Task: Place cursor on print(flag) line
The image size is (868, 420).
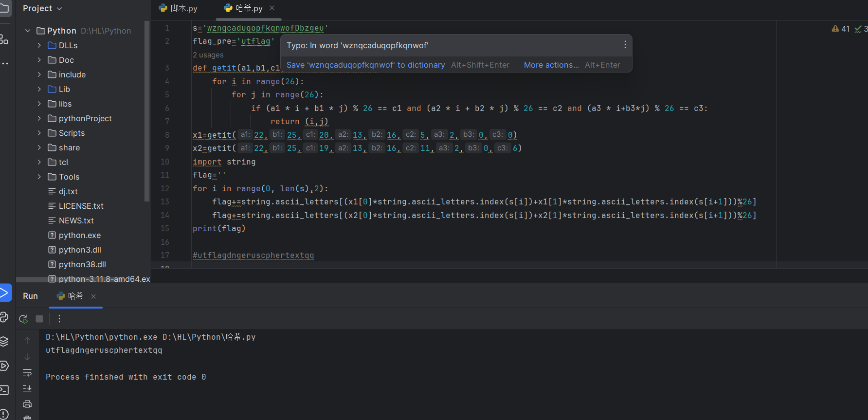Action: tap(219, 228)
